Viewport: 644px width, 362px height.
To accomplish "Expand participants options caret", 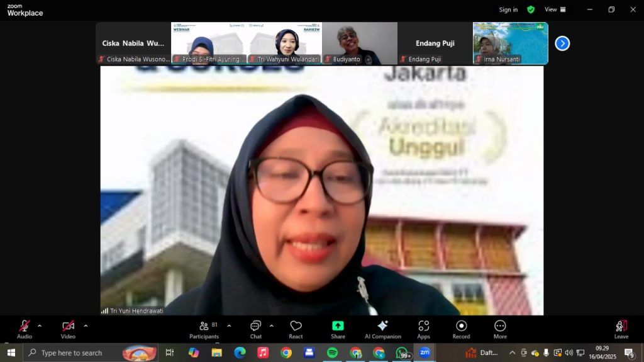I will click(x=229, y=326).
